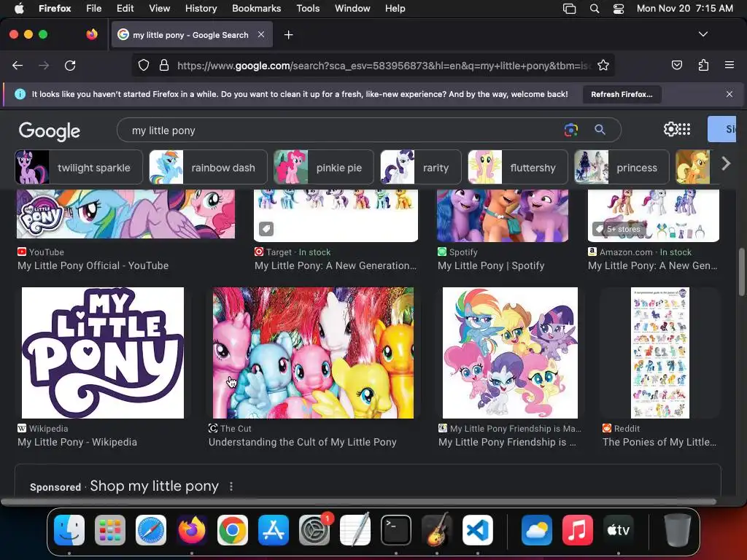Select the rarity filter chip

tap(421, 167)
